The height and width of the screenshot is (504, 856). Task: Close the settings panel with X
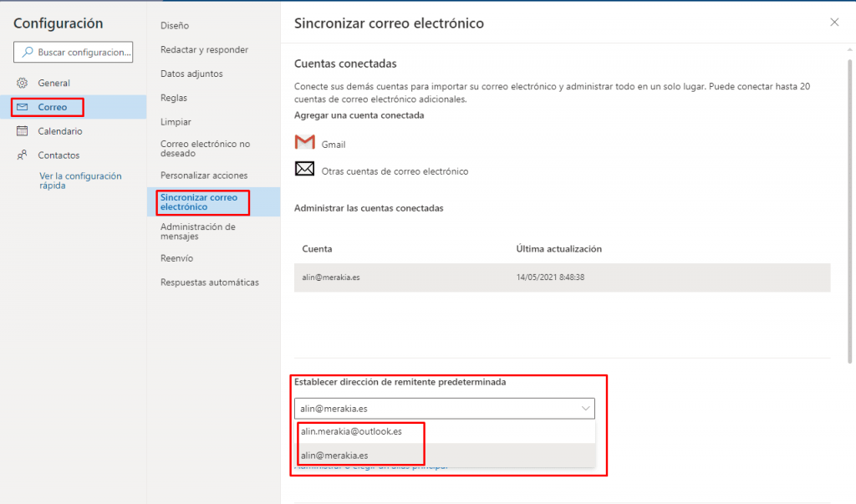(834, 23)
